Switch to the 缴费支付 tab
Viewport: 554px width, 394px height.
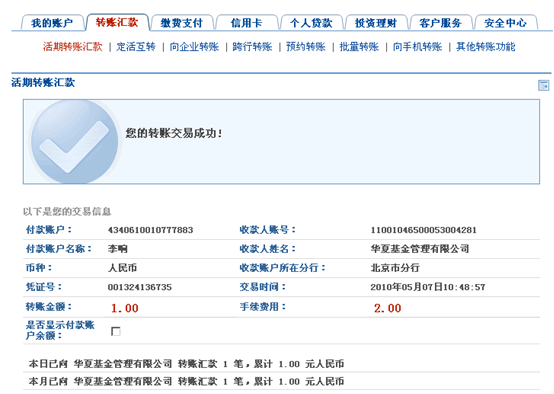pyautogui.click(x=182, y=23)
